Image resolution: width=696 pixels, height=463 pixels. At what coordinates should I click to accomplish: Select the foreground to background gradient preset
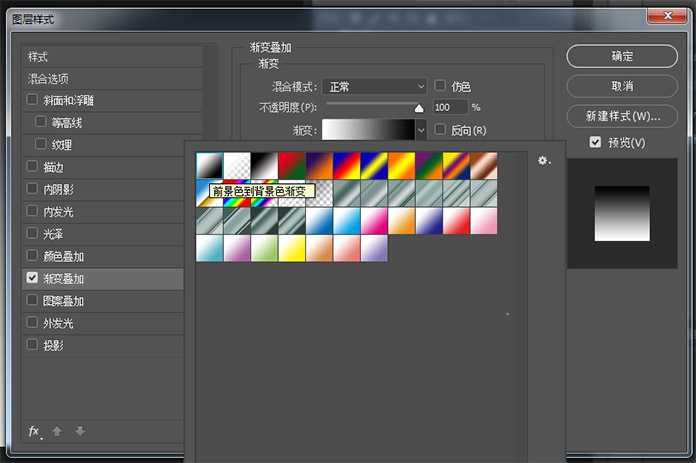tap(208, 164)
